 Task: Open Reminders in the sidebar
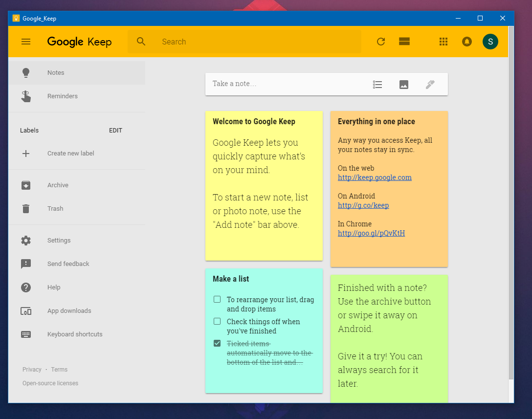coord(77,96)
